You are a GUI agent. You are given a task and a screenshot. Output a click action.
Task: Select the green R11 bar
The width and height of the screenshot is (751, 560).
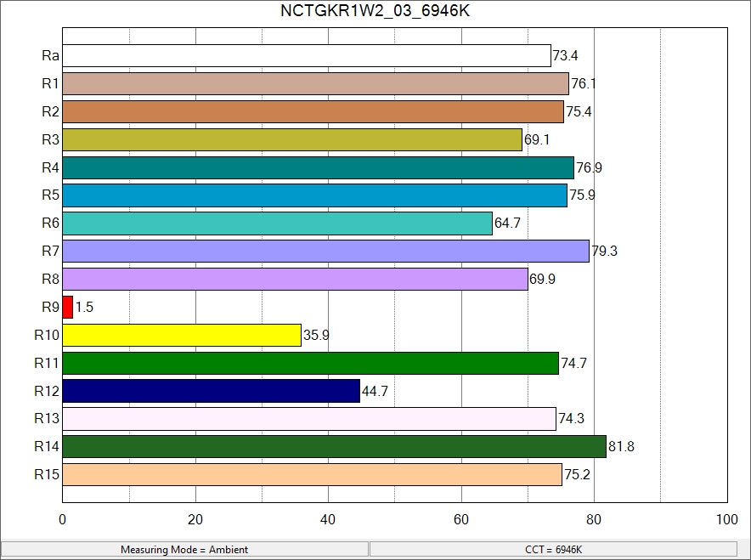[310, 363]
